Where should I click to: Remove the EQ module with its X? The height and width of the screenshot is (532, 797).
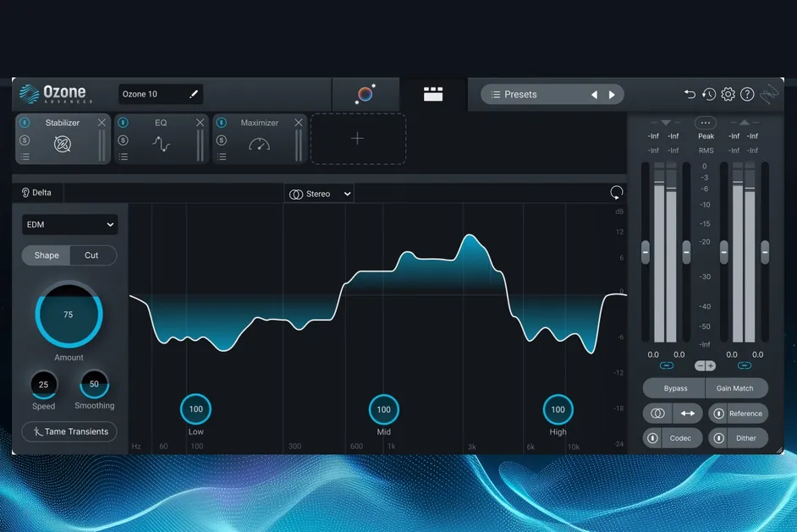click(201, 123)
